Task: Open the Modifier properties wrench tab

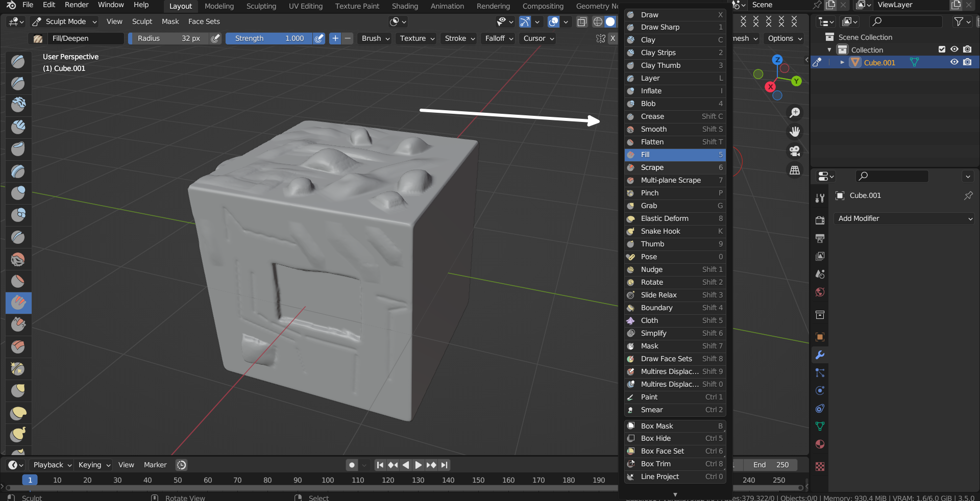Action: tap(820, 355)
